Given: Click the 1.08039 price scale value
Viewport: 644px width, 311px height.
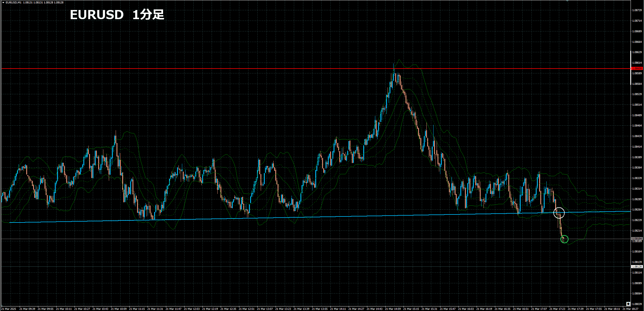Looking at the screenshot, I should (637, 304).
